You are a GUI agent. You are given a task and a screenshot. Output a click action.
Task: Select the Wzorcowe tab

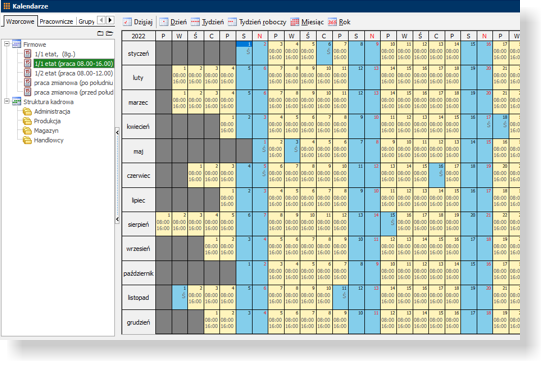(20, 21)
